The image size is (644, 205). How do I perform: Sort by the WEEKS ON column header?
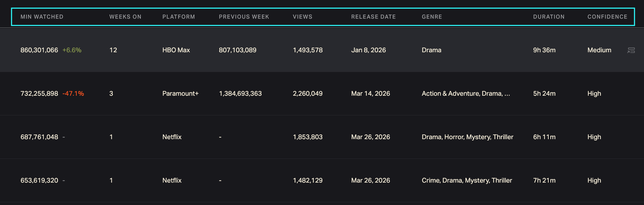click(125, 17)
